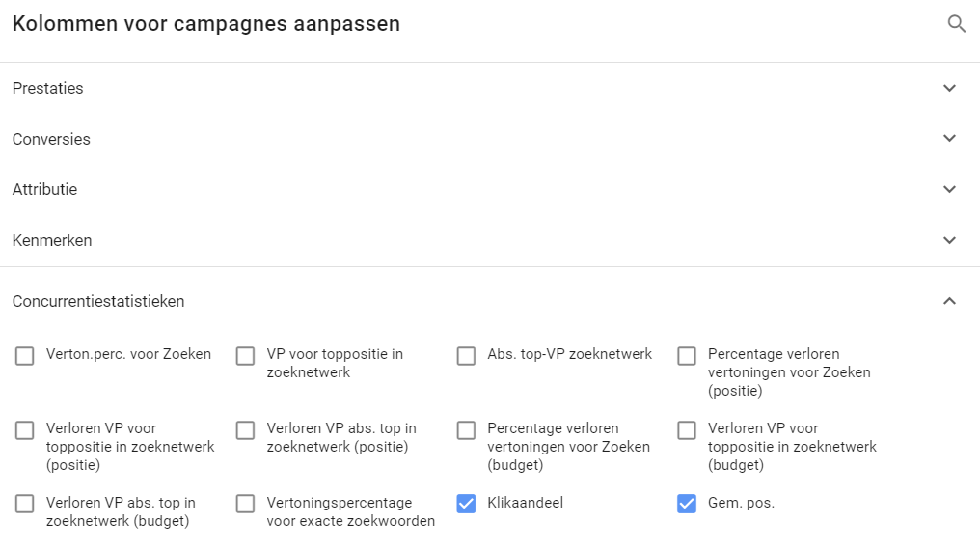Viewport: 980px width, 550px height.
Task: Collapse the Concurrentiestatistieken section
Action: (x=949, y=301)
